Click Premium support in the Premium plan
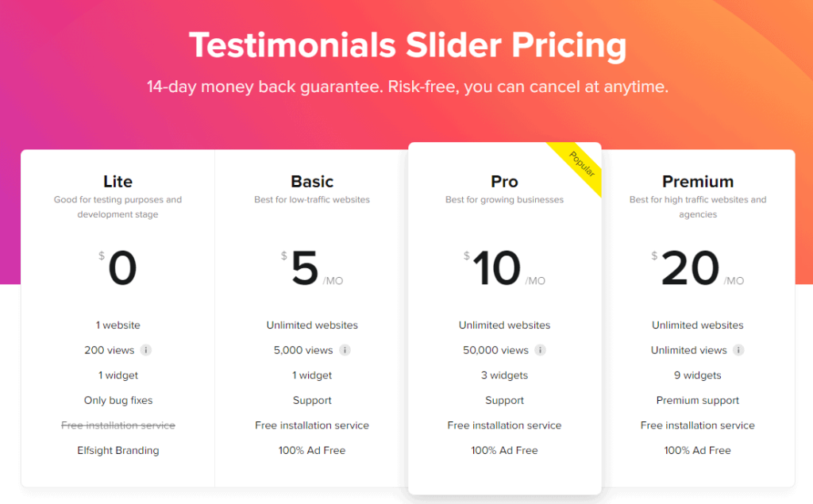This screenshot has width=813, height=504. (x=698, y=400)
